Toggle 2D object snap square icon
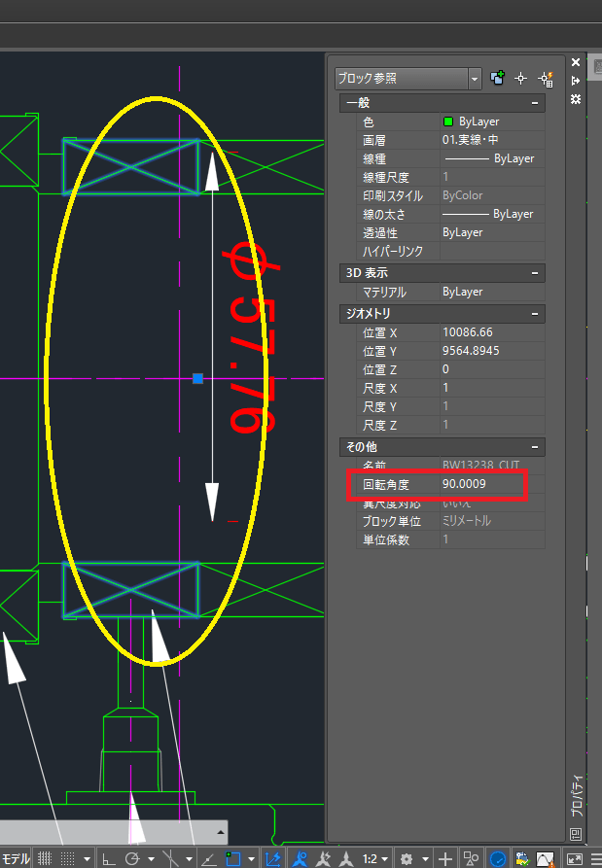 point(233,858)
